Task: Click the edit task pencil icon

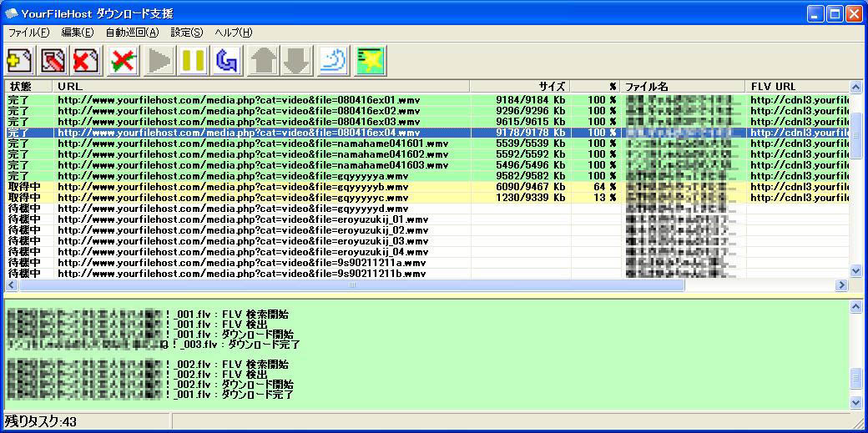Action: pyautogui.click(x=53, y=59)
